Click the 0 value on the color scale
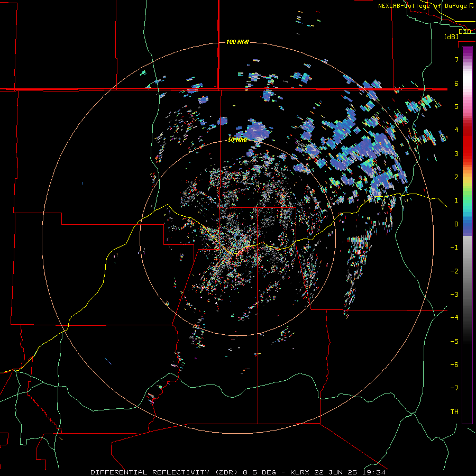476x476 pixels. 456,224
